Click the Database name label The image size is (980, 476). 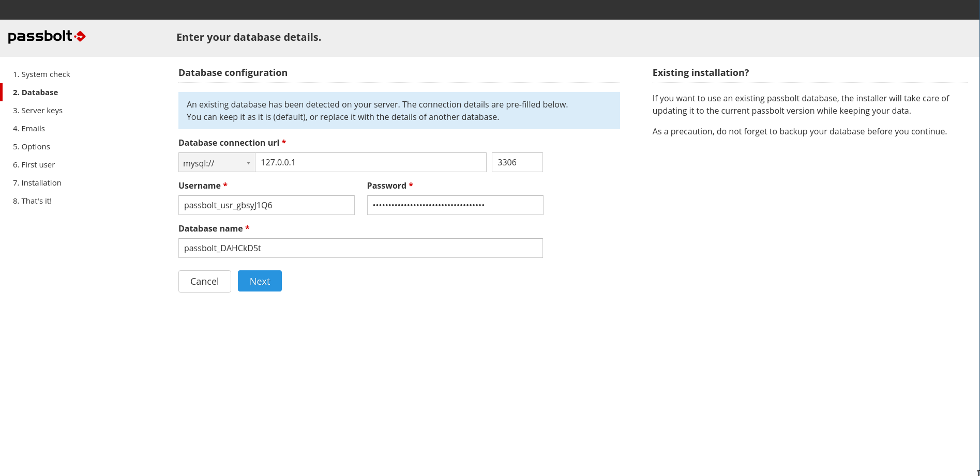[214, 228]
